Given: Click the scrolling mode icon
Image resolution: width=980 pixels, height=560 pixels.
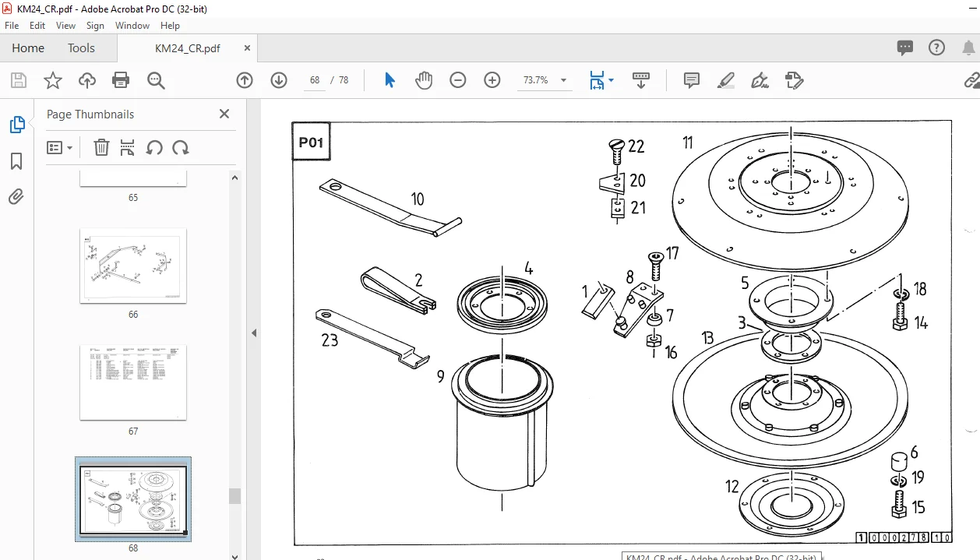Looking at the screenshot, I should [641, 80].
